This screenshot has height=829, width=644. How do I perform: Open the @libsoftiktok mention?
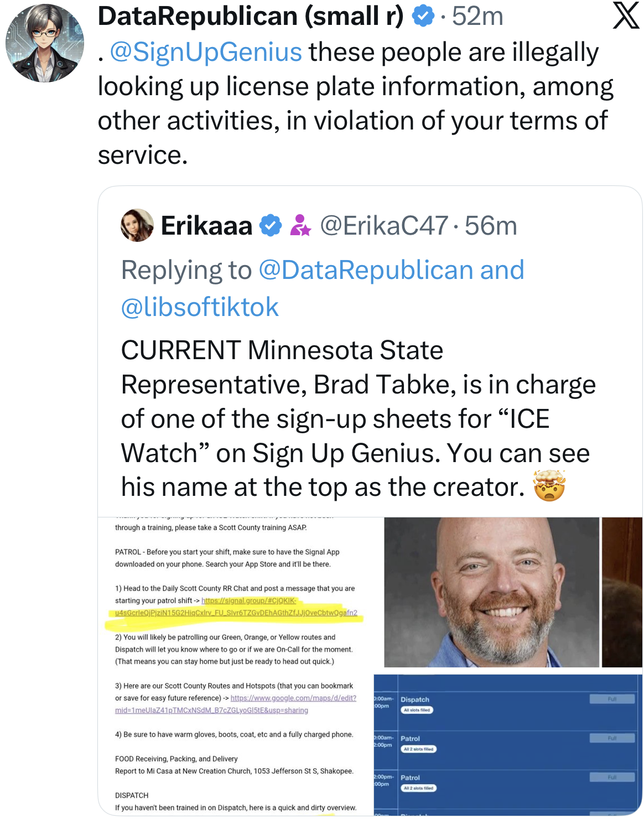200,307
